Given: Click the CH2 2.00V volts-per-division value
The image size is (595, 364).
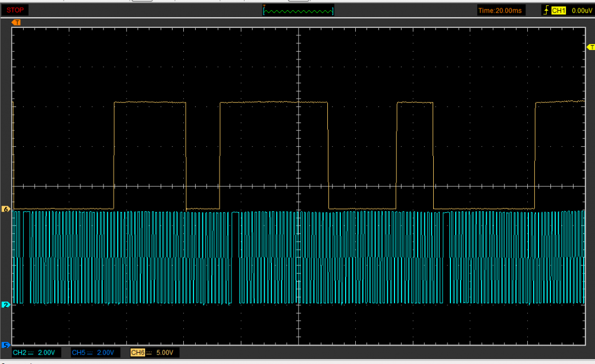Looking at the screenshot, I should pyautogui.click(x=47, y=353).
